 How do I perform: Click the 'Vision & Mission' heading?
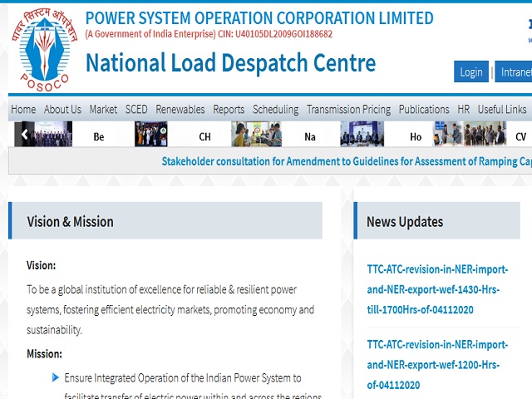70,222
